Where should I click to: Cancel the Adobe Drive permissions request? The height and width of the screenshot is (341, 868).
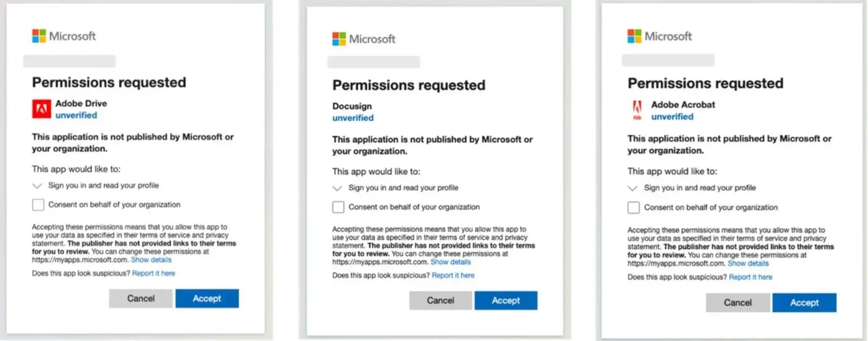coord(141,299)
